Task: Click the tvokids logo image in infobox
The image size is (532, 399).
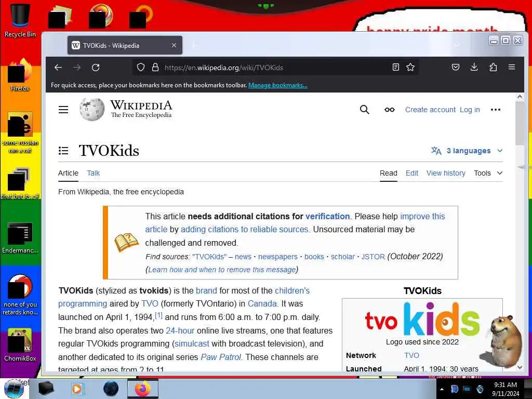Action: 422,319
